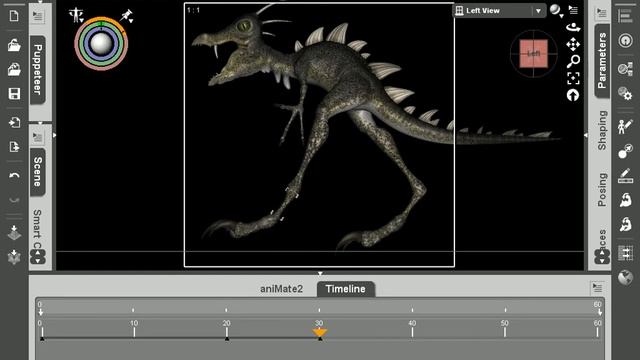This screenshot has height=360, width=640.
Task: Click the linked-spheres tool icon in right toolbar
Action: pyautogui.click(x=625, y=69)
